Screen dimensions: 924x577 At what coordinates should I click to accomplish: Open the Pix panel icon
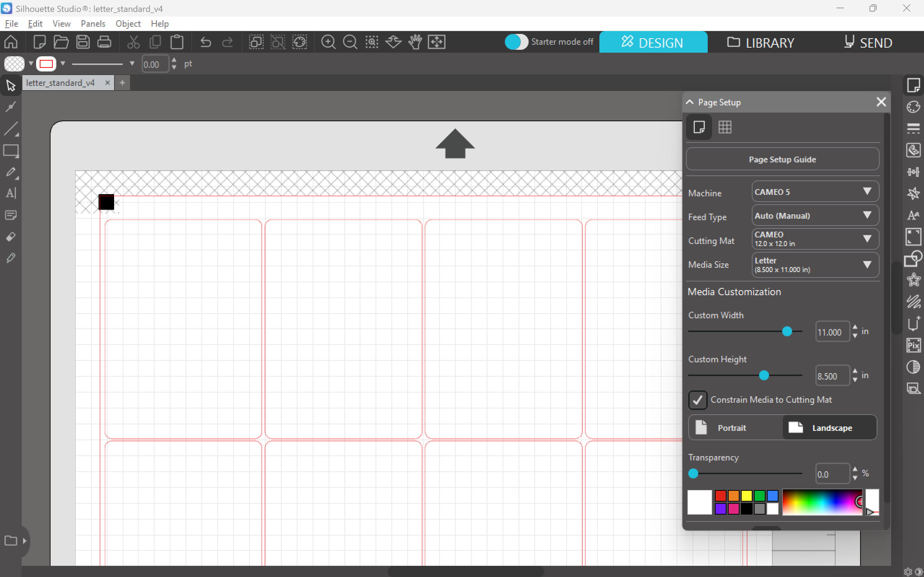pyautogui.click(x=913, y=345)
